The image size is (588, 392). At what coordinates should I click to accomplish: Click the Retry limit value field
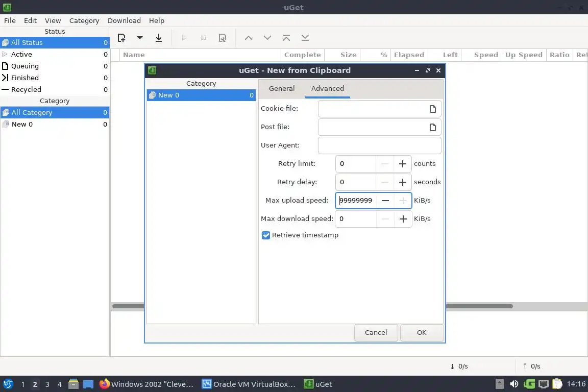pyautogui.click(x=356, y=164)
